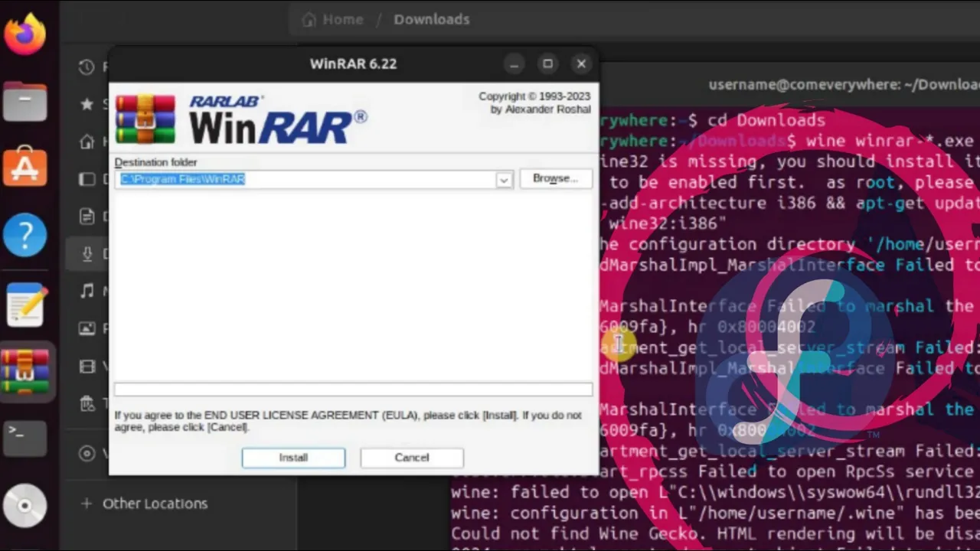Minimize the WinRAR 6.22 window
The width and height of the screenshot is (980, 551).
click(514, 64)
